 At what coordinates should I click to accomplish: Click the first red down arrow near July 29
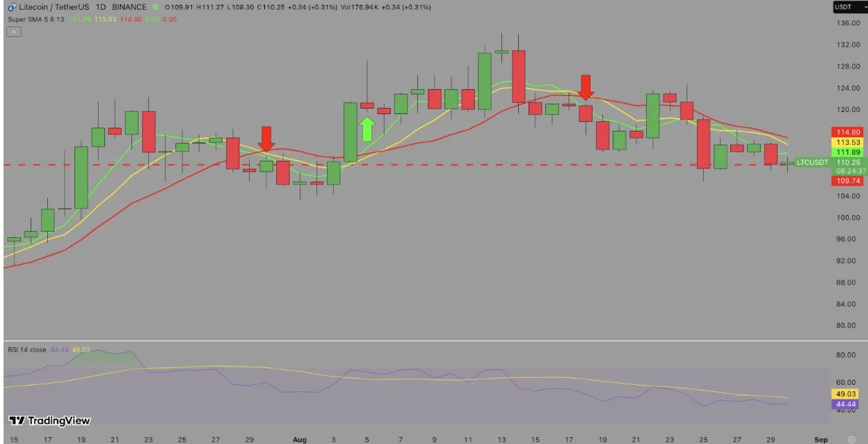pyautogui.click(x=266, y=138)
